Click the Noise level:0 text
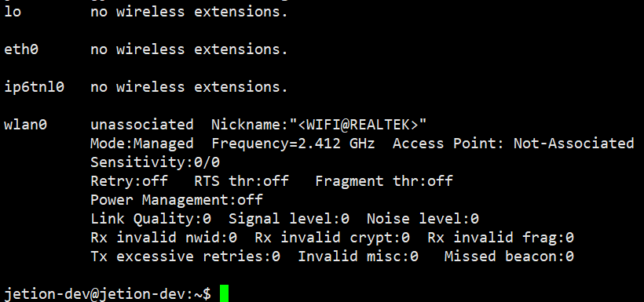The image size is (644, 302). [x=423, y=219]
